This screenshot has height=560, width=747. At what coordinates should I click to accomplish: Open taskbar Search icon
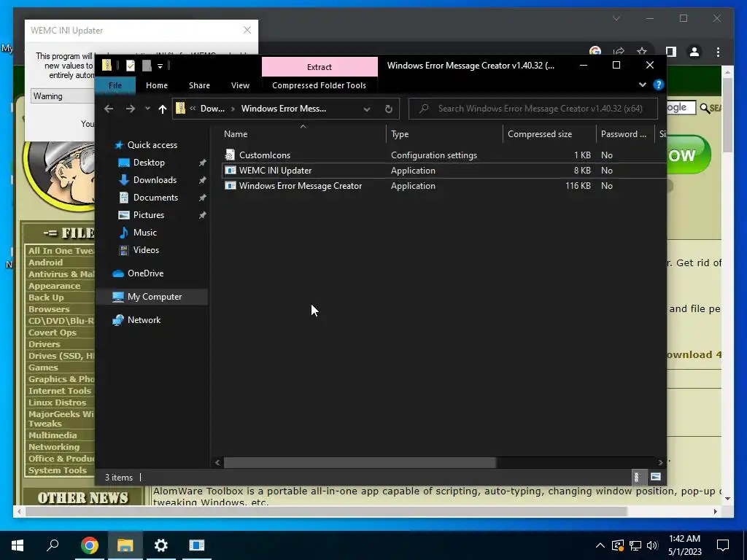tap(53, 545)
